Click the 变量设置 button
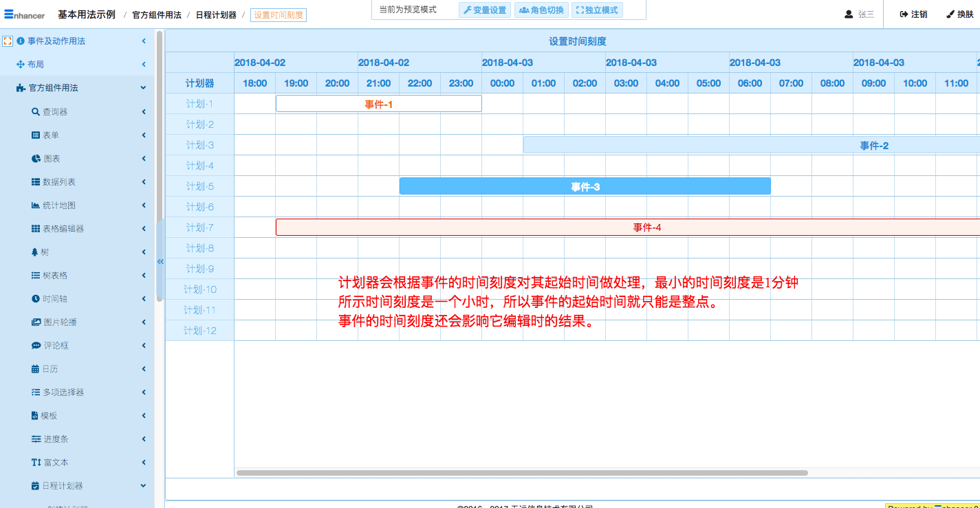Viewport: 980px width, 508px height. pos(484,10)
